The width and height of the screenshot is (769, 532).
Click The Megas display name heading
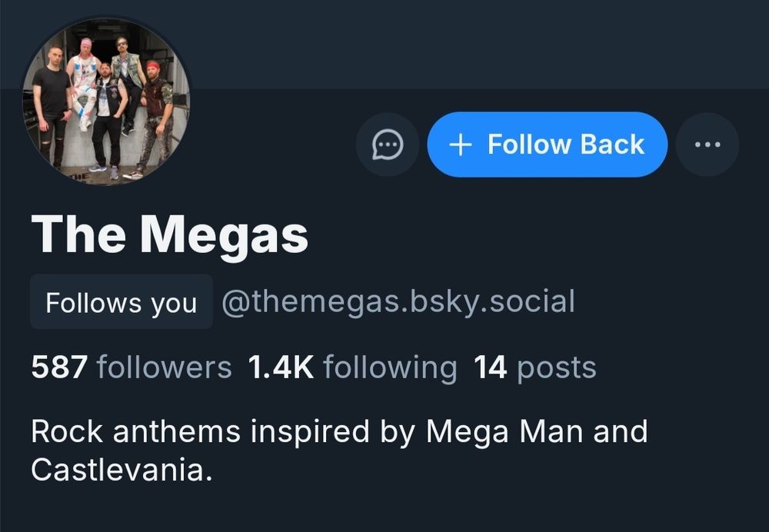coord(169,234)
